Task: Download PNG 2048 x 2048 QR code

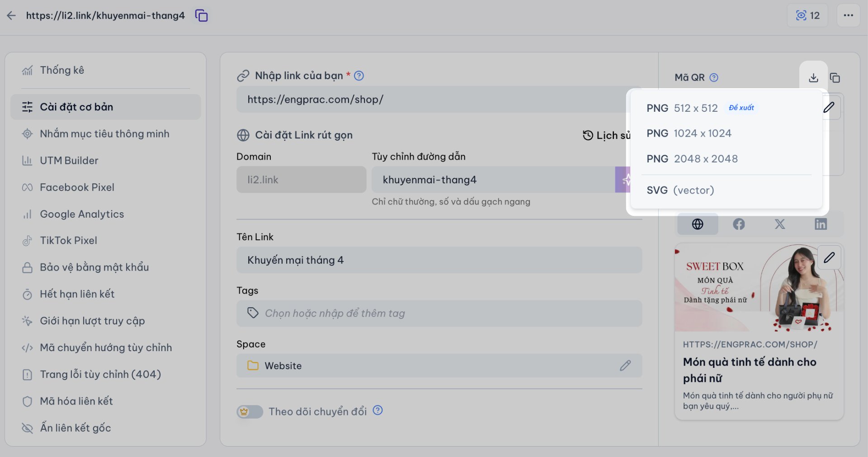Action: pos(726,159)
